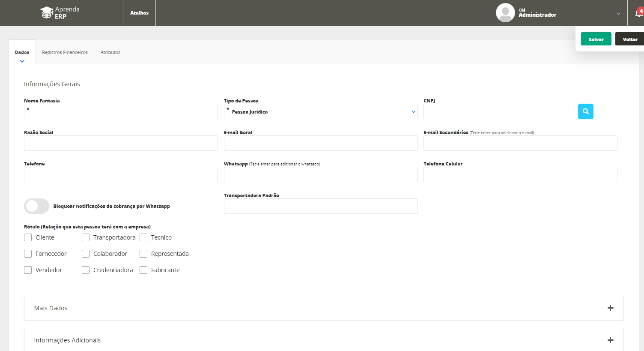This screenshot has height=351, width=644.
Task: Click into the Nome Fantasia field
Action: (x=121, y=111)
